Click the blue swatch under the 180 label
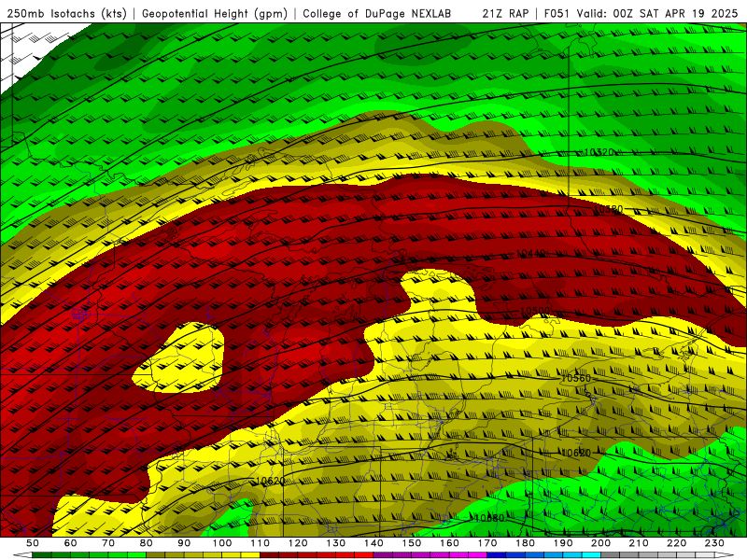Image resolution: width=747 pixels, height=560 pixels. click(534, 555)
